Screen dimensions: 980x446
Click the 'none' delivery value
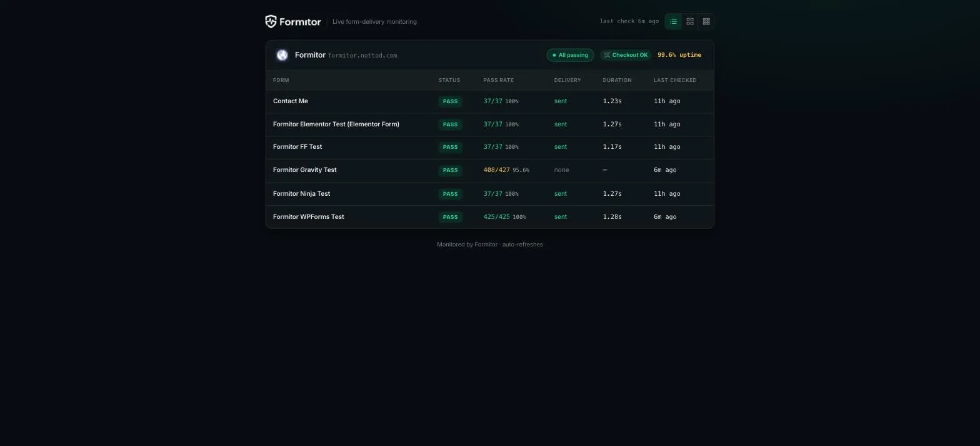click(561, 170)
